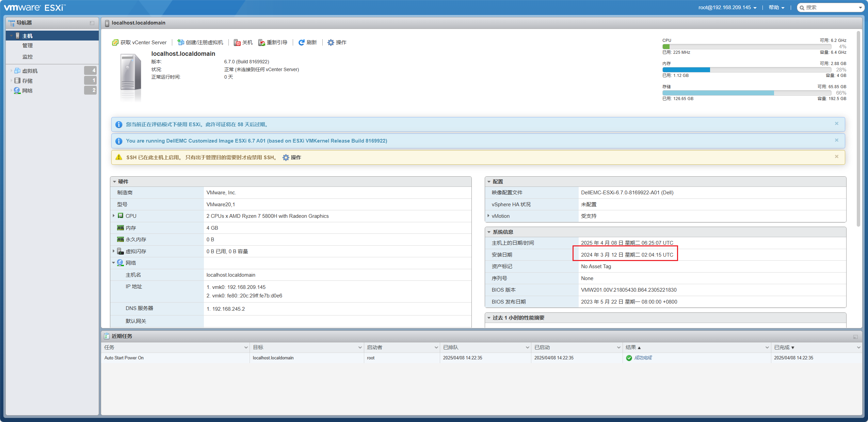Click into the search input field

click(x=831, y=7)
